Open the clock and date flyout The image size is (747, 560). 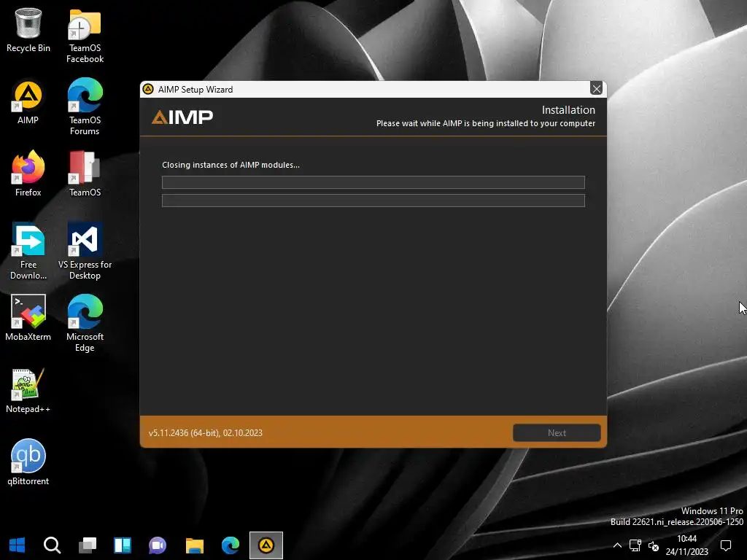(687, 545)
